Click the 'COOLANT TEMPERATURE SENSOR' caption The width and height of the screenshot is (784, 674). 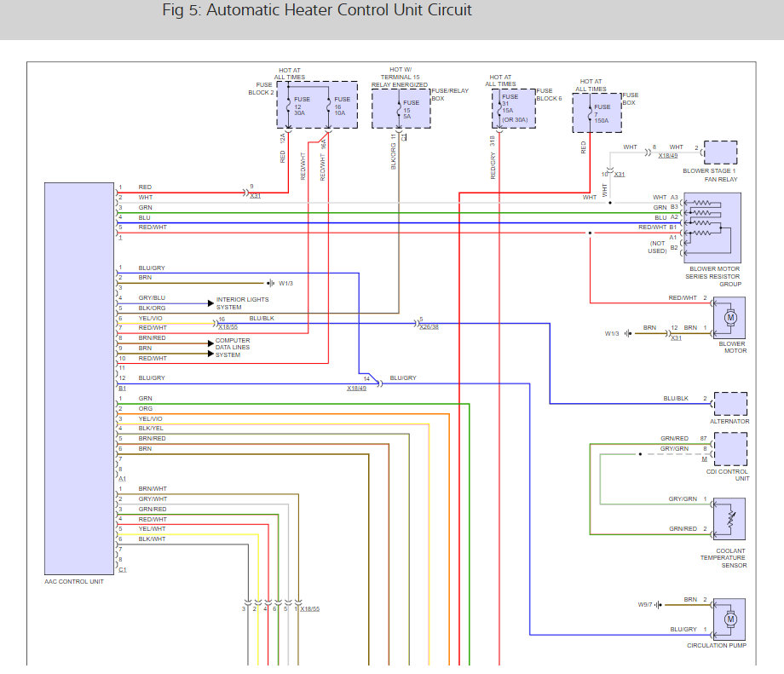point(723,558)
